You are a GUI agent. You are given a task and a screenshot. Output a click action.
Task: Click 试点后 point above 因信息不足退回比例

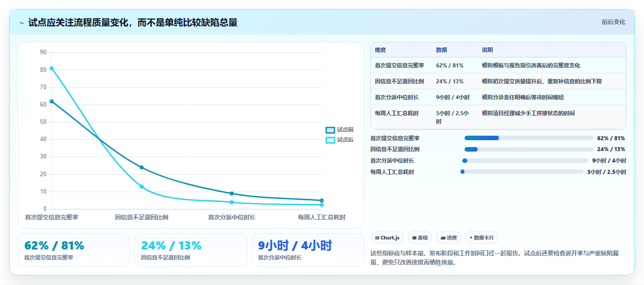click(142, 187)
